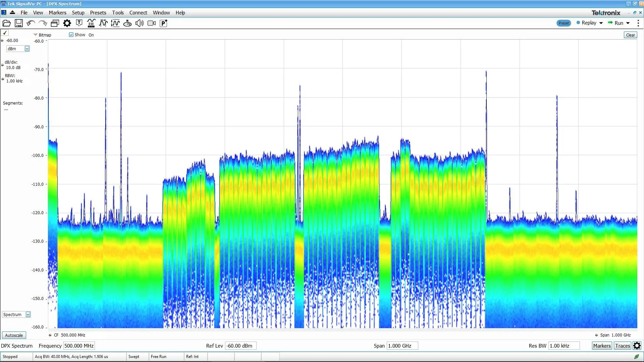The image size is (644, 362).
Task: Toggle the checkmark box at top-left
Action: [x=5, y=33]
